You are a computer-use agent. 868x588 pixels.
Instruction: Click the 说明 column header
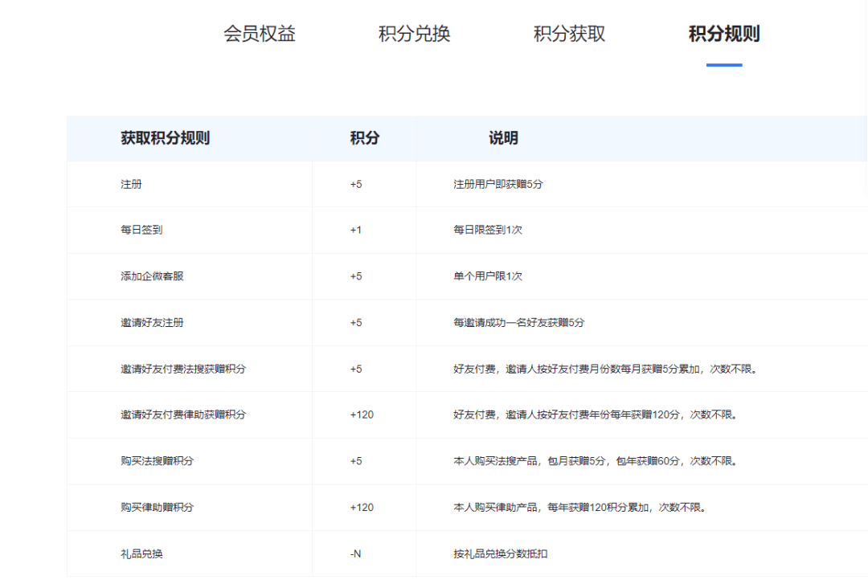point(503,138)
